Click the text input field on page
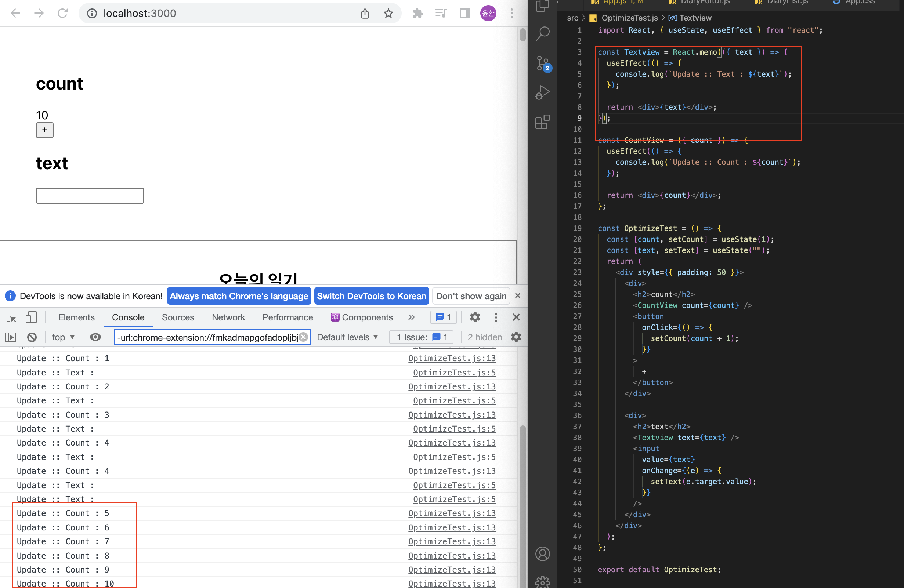 pyautogui.click(x=90, y=196)
